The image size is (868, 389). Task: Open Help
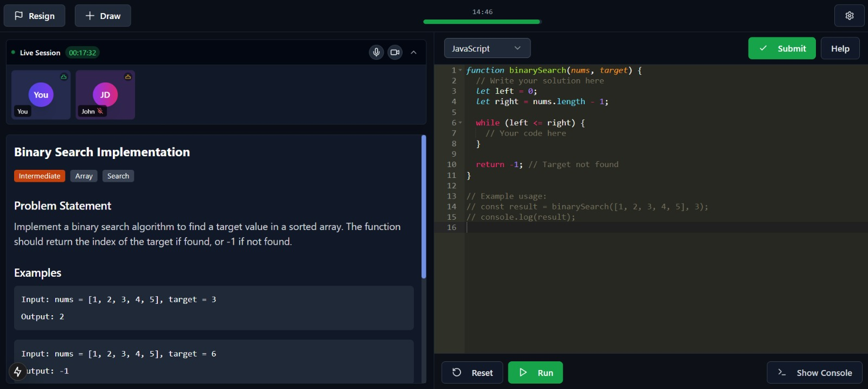point(840,48)
